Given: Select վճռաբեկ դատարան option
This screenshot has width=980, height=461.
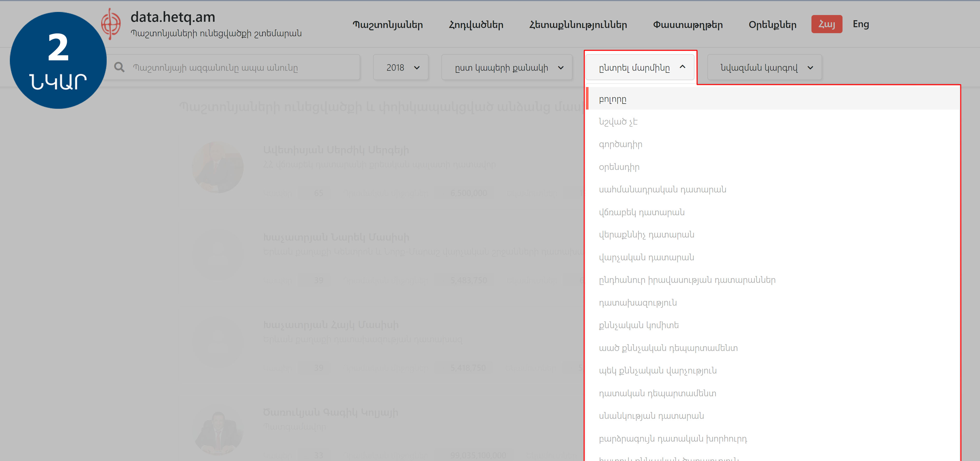Looking at the screenshot, I should click(x=773, y=212).
